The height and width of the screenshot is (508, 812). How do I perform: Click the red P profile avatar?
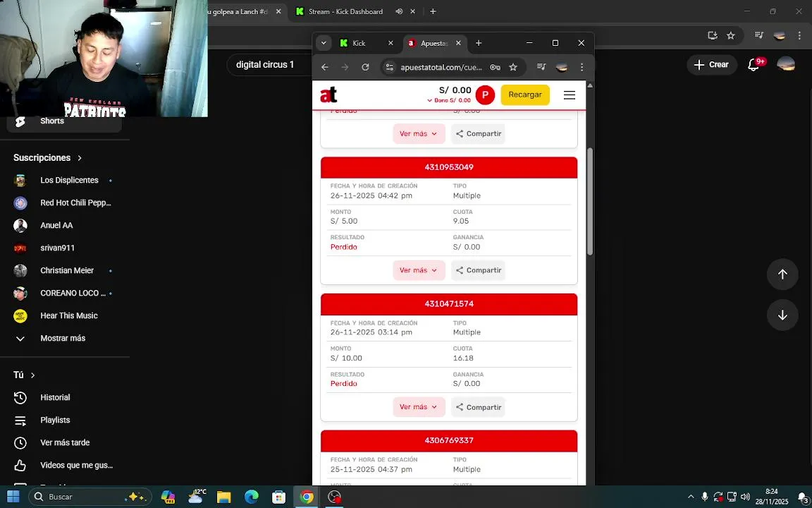pos(485,95)
